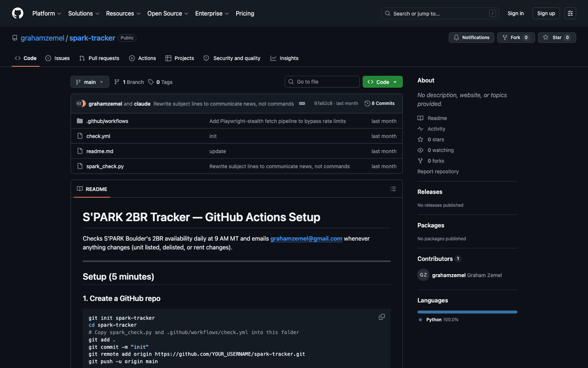Switch to Security and quality tab
The image size is (588, 368).
(x=232, y=58)
